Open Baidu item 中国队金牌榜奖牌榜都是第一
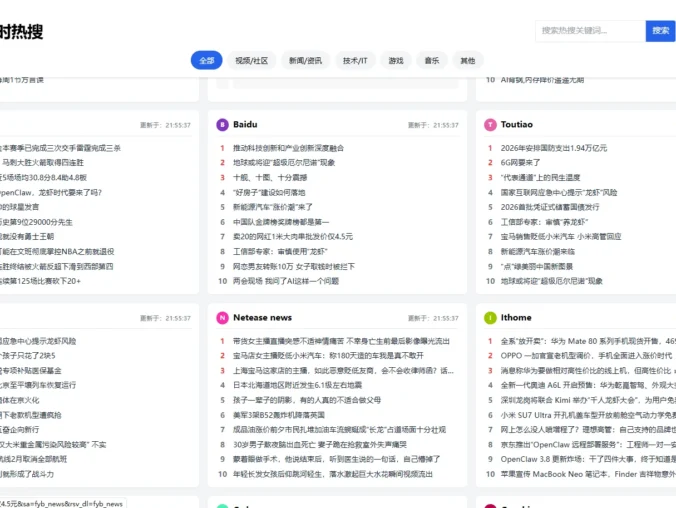This screenshot has width=676, height=508. coord(281,222)
